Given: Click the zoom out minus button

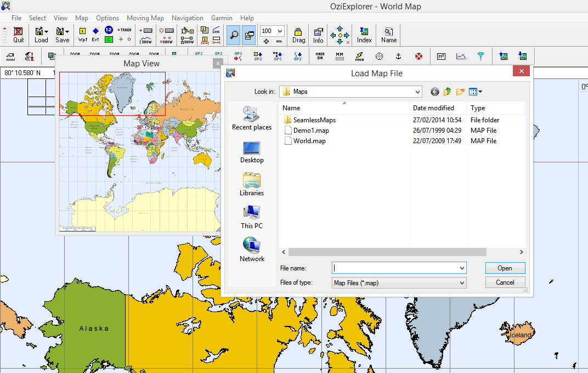Looking at the screenshot, I should click(279, 41).
